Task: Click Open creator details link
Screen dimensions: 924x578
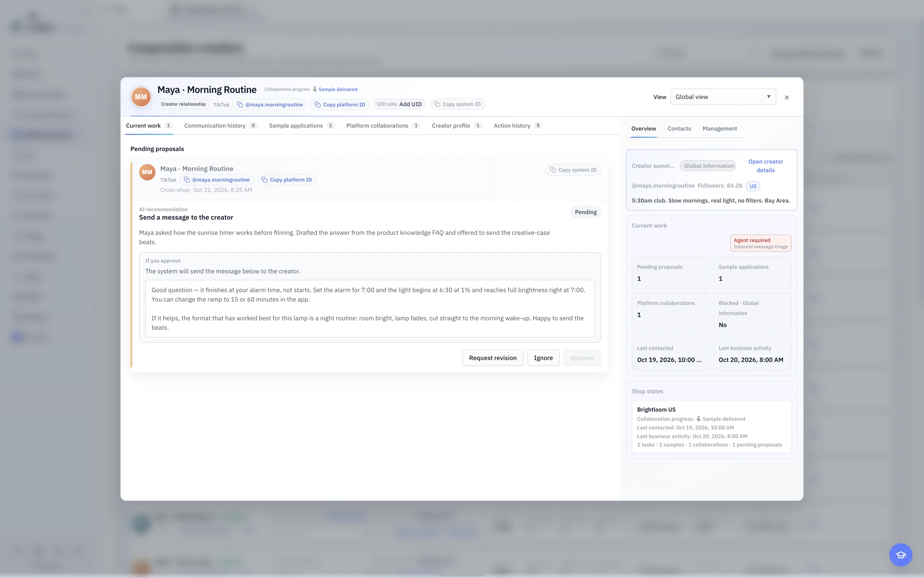Action: click(x=766, y=166)
